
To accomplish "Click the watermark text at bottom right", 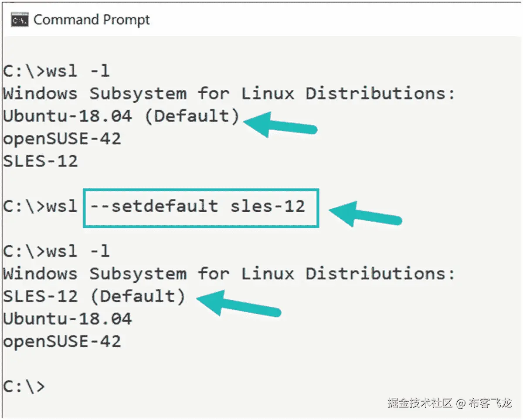I will 449,403.
